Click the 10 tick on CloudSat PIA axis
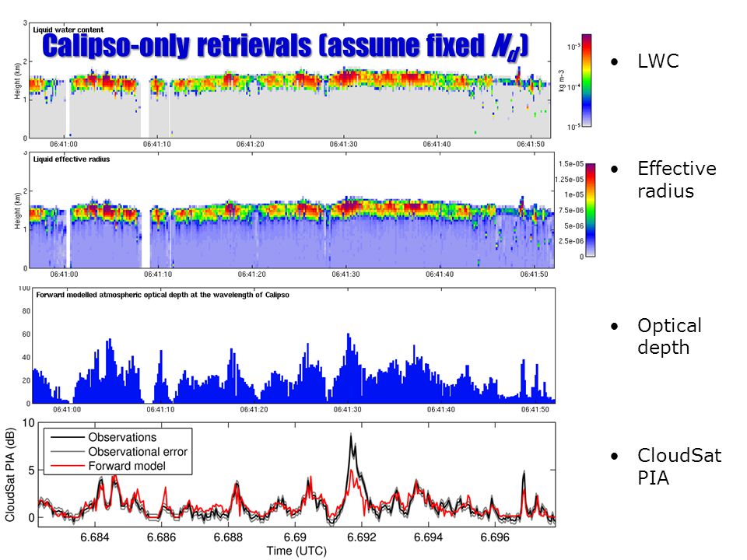Screen dimensions: 747x560 coord(29,423)
